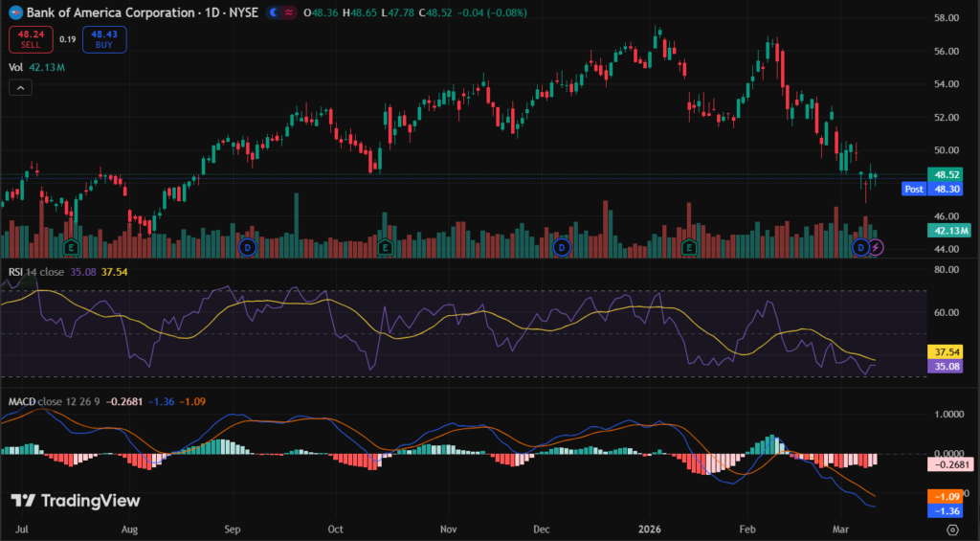
Task: Select the Vol indicator legend label
Action: pos(15,68)
